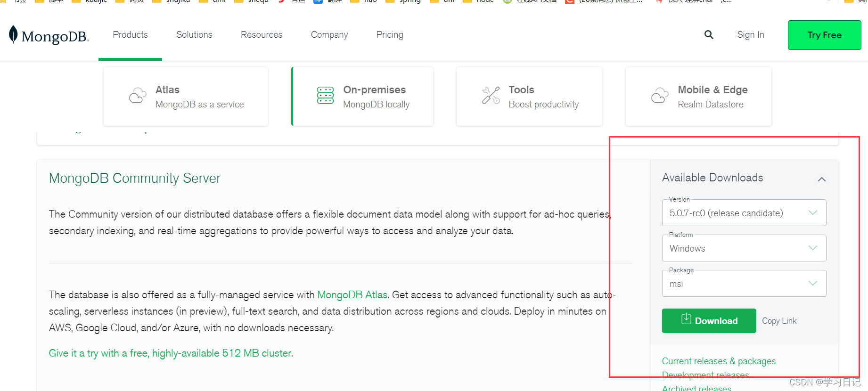
Task: Go to the Pricing page
Action: point(390,35)
